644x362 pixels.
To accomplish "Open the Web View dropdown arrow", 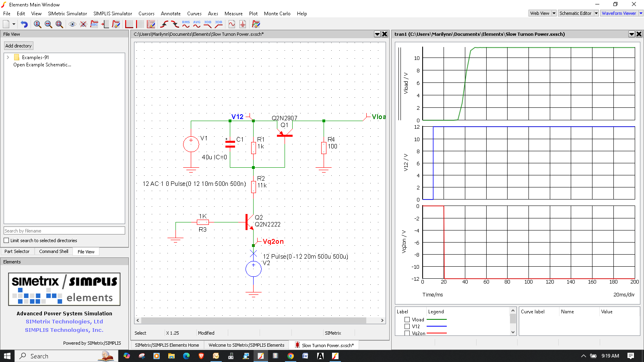I will point(554,13).
